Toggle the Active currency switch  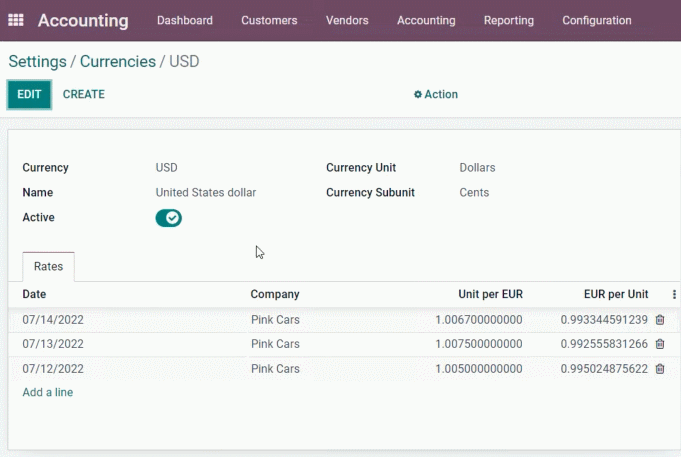click(169, 218)
